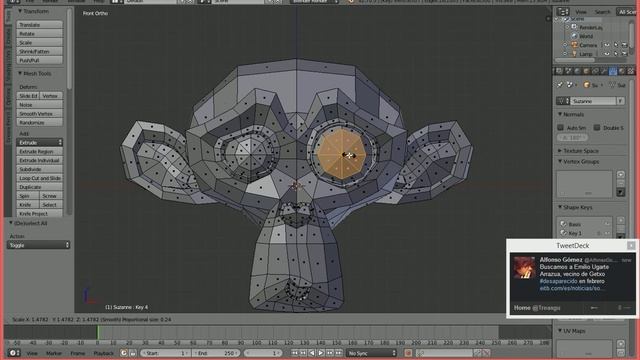Select the RenderLayers icon in outliner

click(x=574, y=27)
